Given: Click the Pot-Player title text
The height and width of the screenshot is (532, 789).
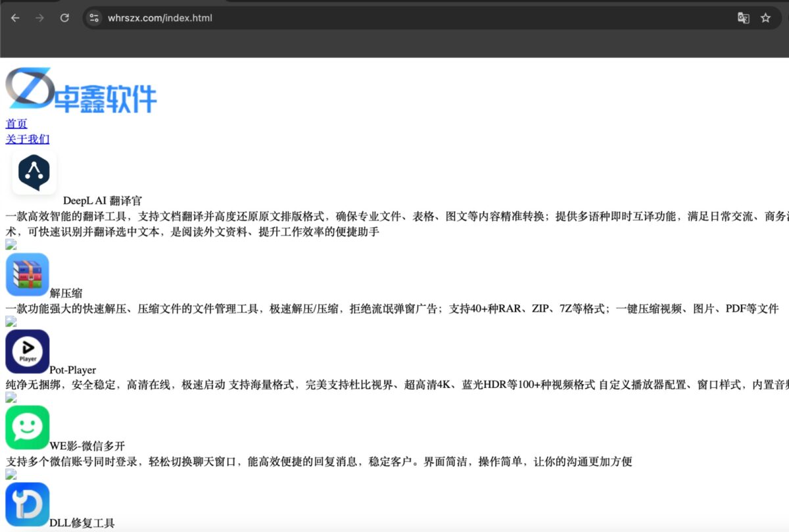Looking at the screenshot, I should tap(72, 370).
